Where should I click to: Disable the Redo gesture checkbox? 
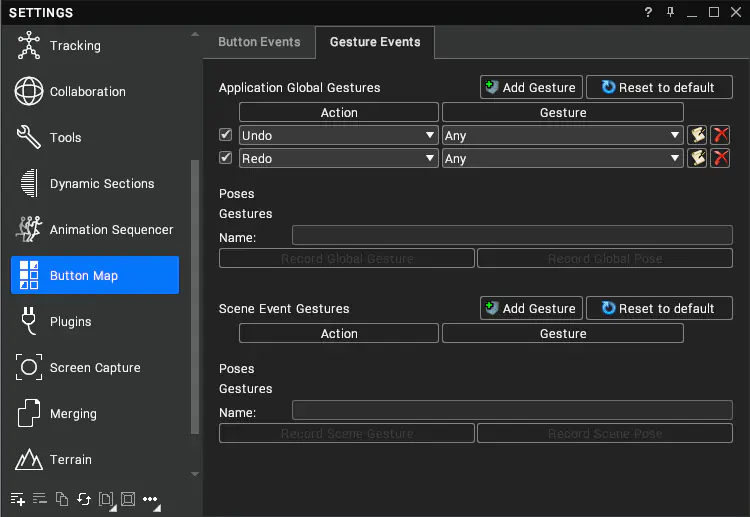click(225, 157)
